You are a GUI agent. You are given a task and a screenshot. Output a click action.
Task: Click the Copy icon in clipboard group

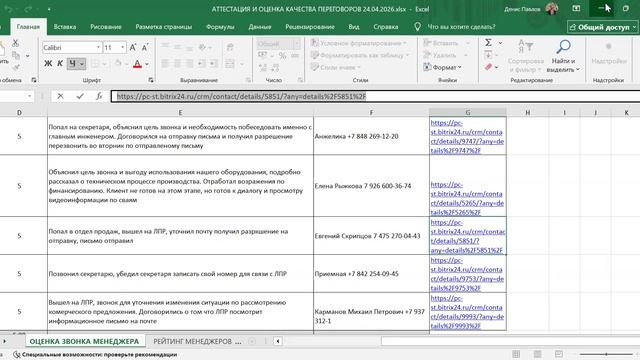16,55
